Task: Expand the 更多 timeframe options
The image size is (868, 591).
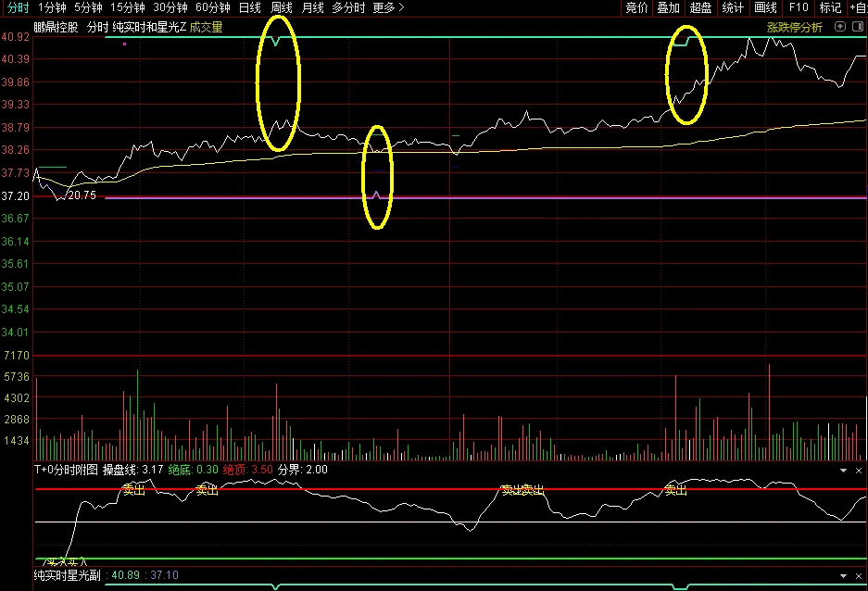Action: (389, 8)
